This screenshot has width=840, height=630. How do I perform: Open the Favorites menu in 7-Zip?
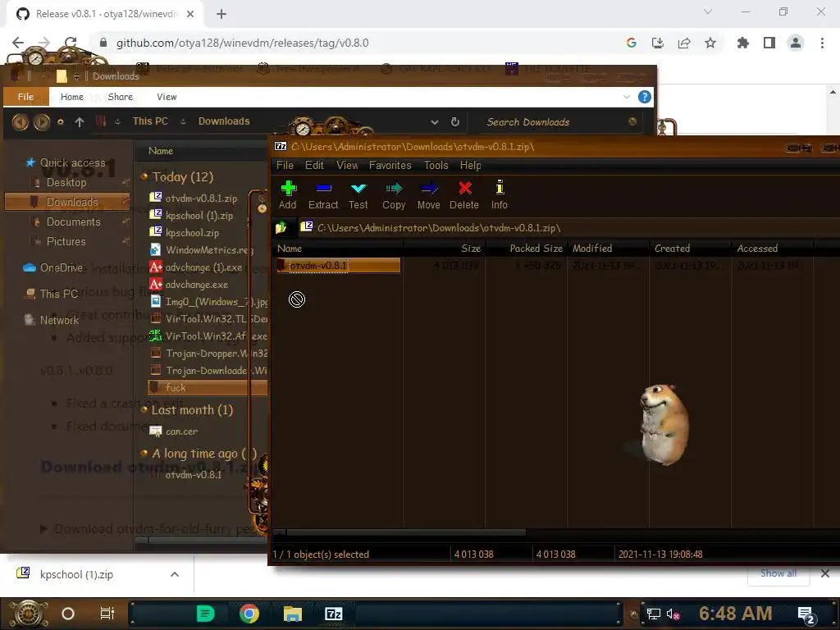(x=390, y=165)
